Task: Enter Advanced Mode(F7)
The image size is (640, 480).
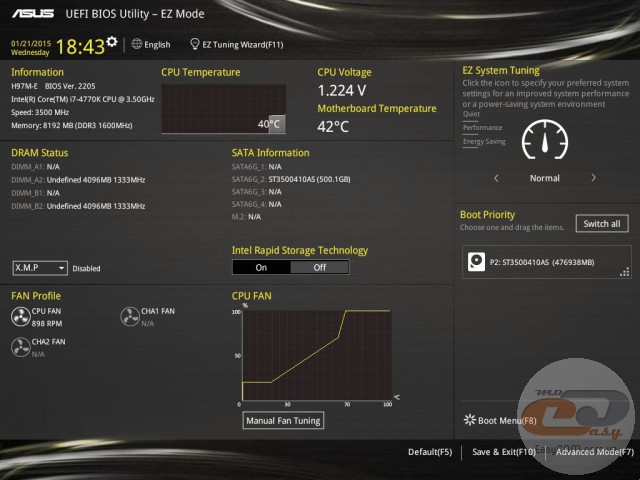Action: point(595,452)
